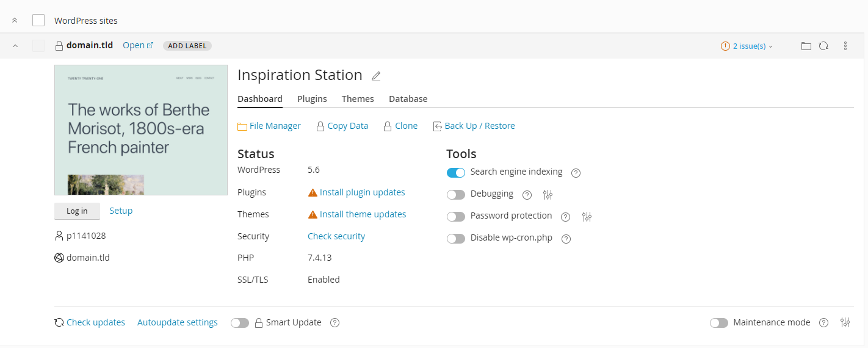Viewport: 868px width, 348px height.
Task: Enable Maintenance mode toggle
Action: tap(719, 323)
